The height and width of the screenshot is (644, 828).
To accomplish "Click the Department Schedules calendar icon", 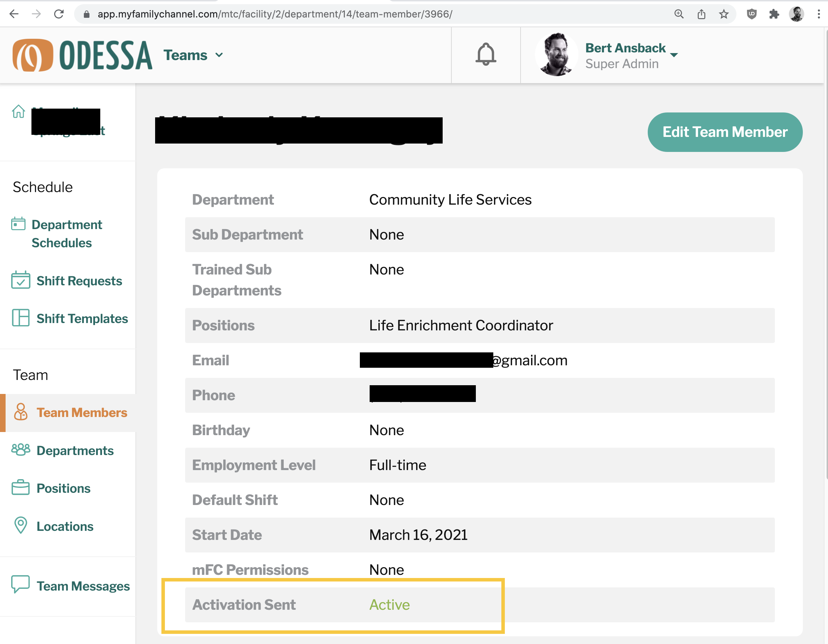I will click(18, 224).
